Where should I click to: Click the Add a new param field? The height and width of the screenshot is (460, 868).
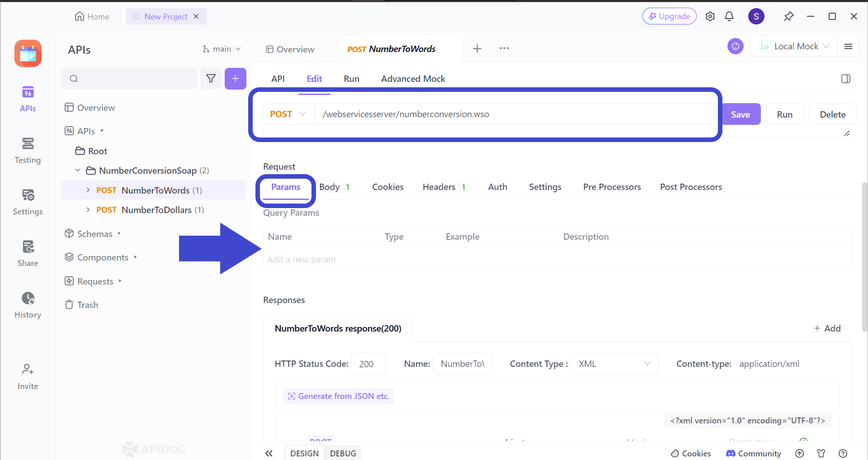click(x=301, y=259)
